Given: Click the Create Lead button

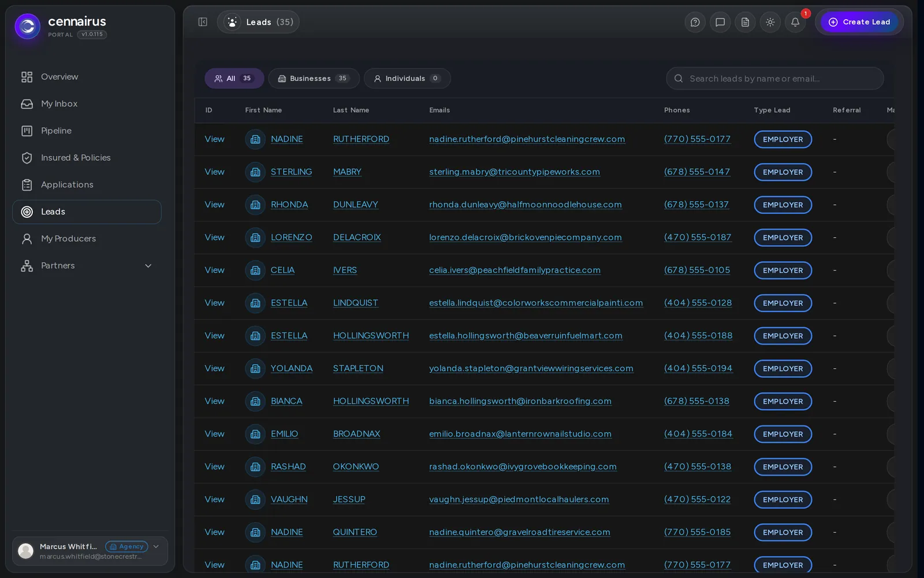Looking at the screenshot, I should click(x=859, y=22).
